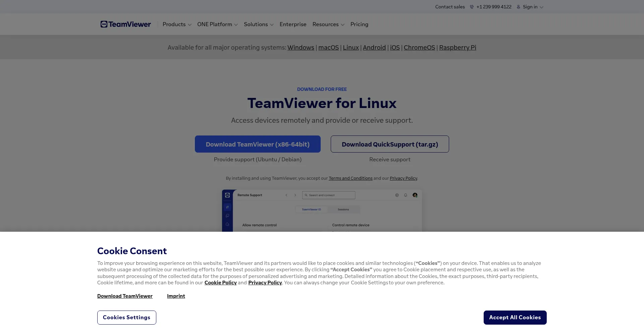
Task: Go to the Pricing page
Action: pos(359,24)
